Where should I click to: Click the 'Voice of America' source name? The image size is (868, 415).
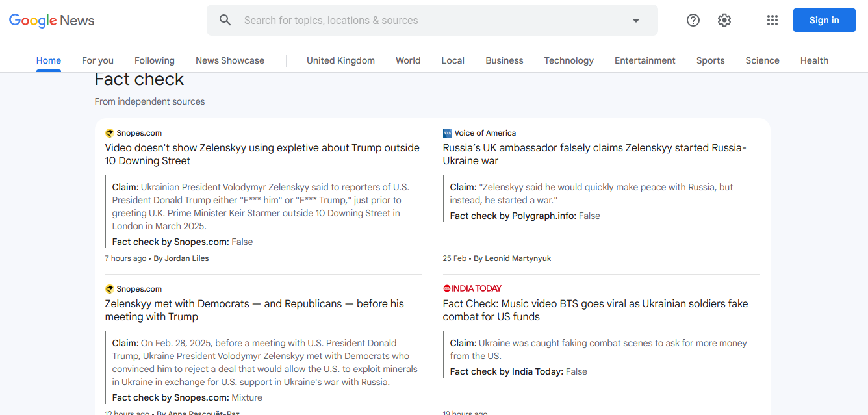click(x=485, y=133)
